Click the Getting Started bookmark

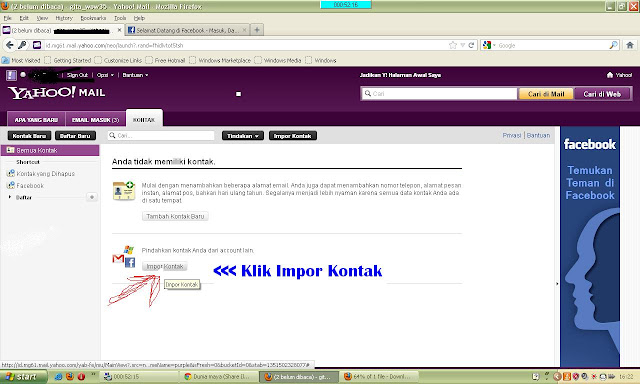(68, 60)
